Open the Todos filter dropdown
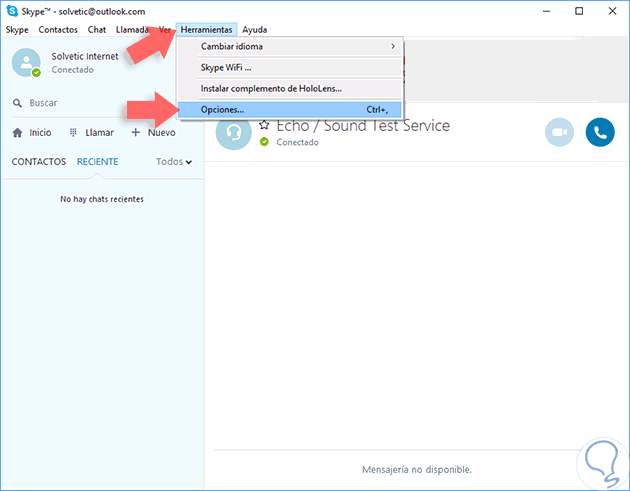The width and height of the screenshot is (630, 491). 174,162
